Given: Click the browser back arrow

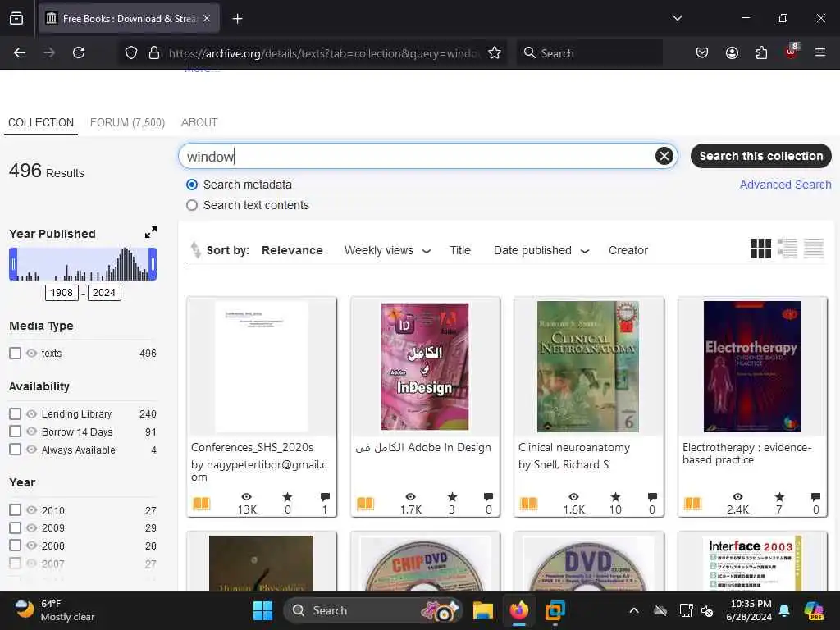Looking at the screenshot, I should tap(20, 52).
